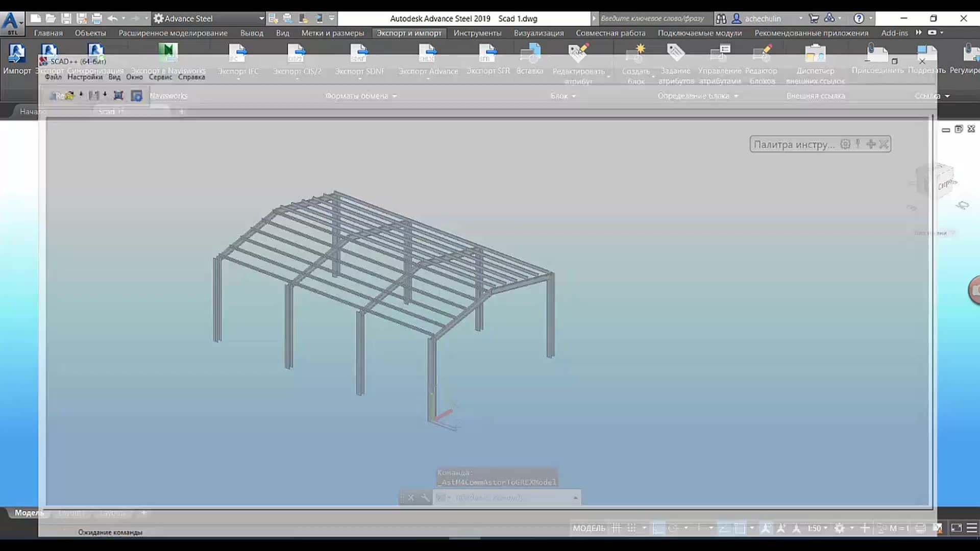Switch to the Модель layout tab

tap(29, 513)
